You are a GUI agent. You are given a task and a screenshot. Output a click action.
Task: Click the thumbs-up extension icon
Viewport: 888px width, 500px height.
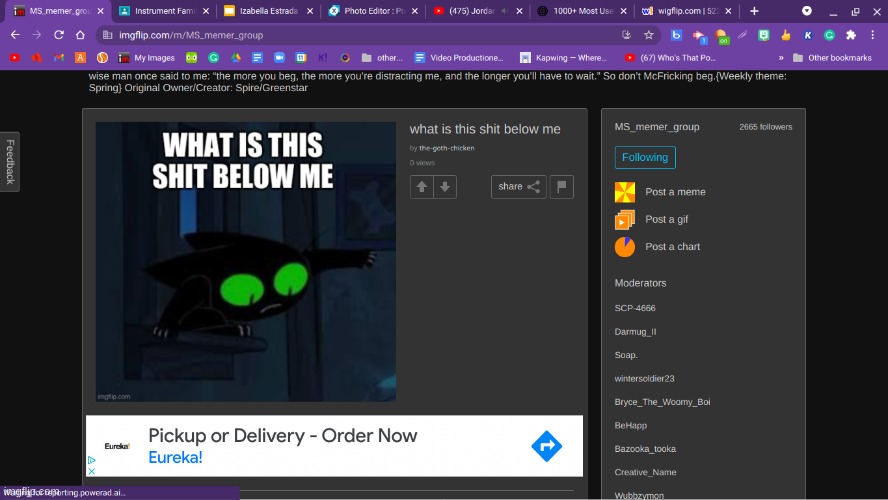click(x=785, y=35)
